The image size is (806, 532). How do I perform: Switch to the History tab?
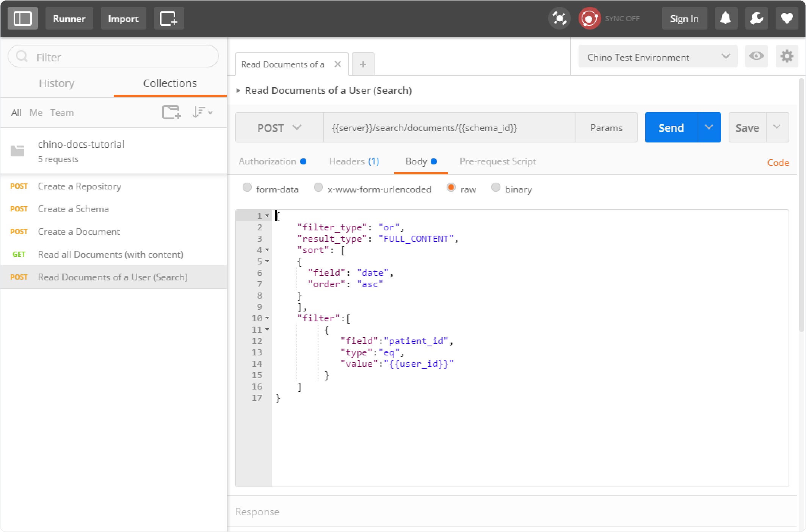[x=56, y=83]
